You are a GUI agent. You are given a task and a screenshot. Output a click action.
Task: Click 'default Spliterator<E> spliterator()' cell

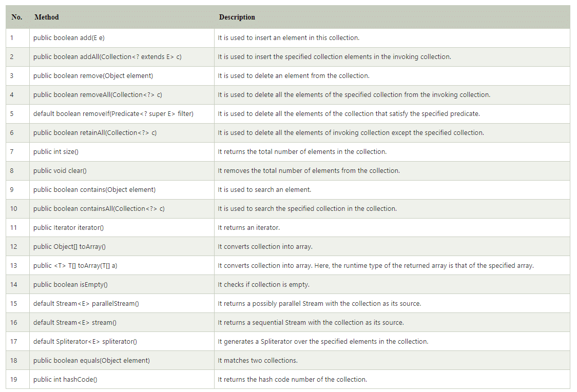pyautogui.click(x=122, y=342)
